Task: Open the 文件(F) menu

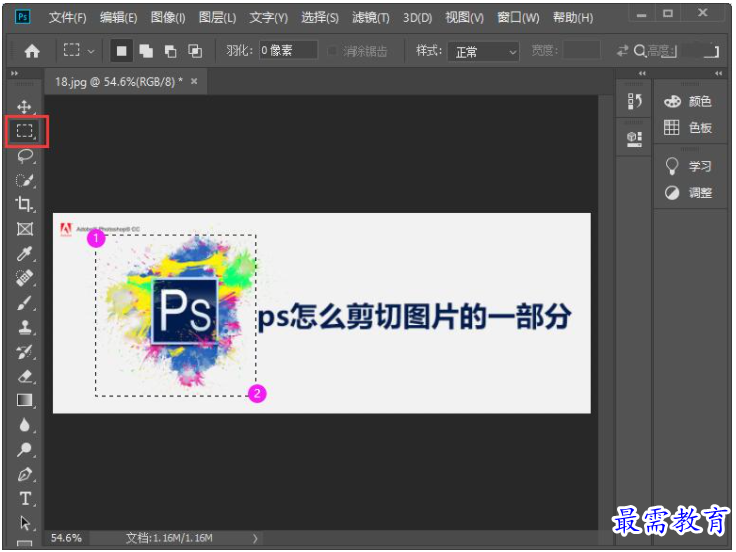Action: pos(68,18)
